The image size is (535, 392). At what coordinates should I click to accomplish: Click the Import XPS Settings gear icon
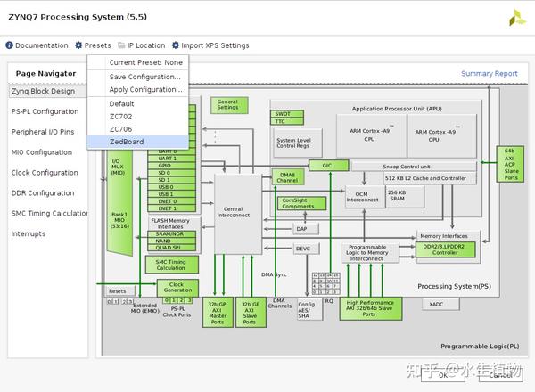tap(176, 45)
